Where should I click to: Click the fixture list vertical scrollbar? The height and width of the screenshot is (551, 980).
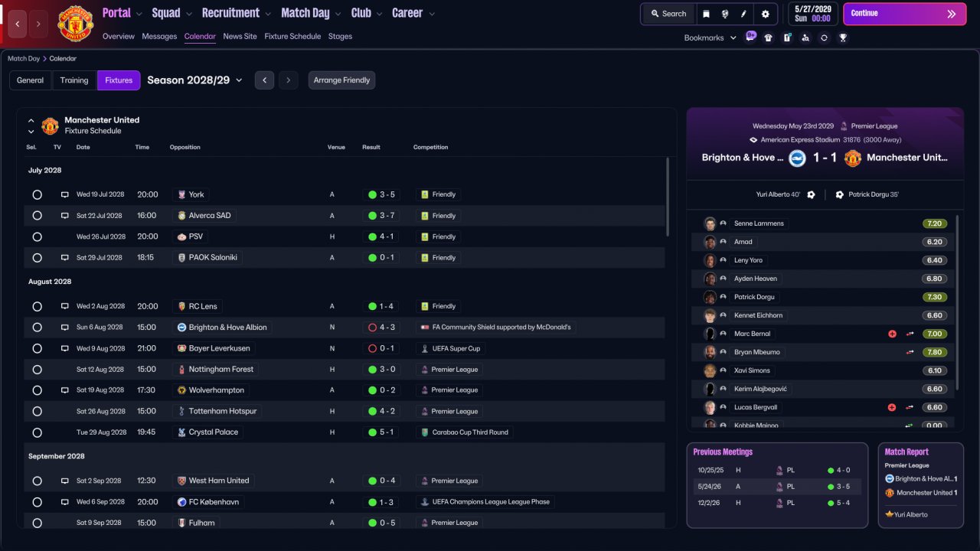668,197
